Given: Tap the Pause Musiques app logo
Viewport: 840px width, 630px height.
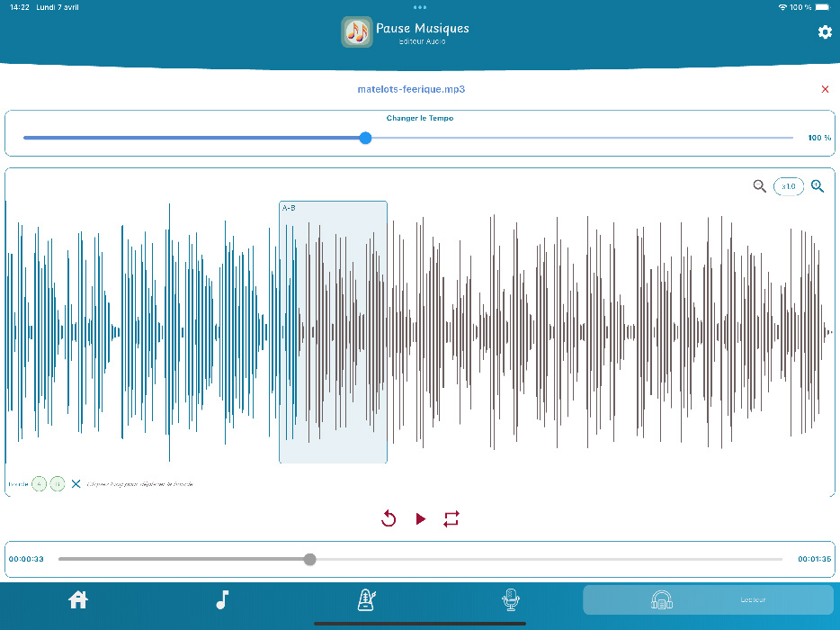Looking at the screenshot, I should click(357, 32).
